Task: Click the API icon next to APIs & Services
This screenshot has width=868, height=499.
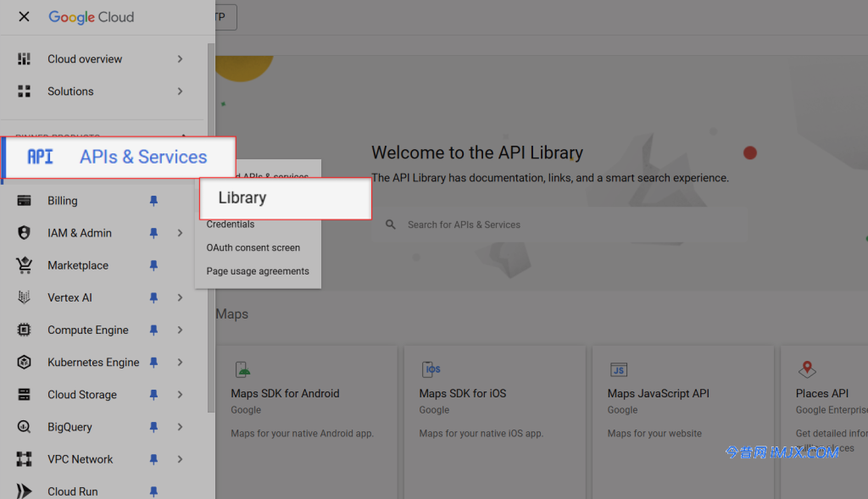Action: coord(41,157)
